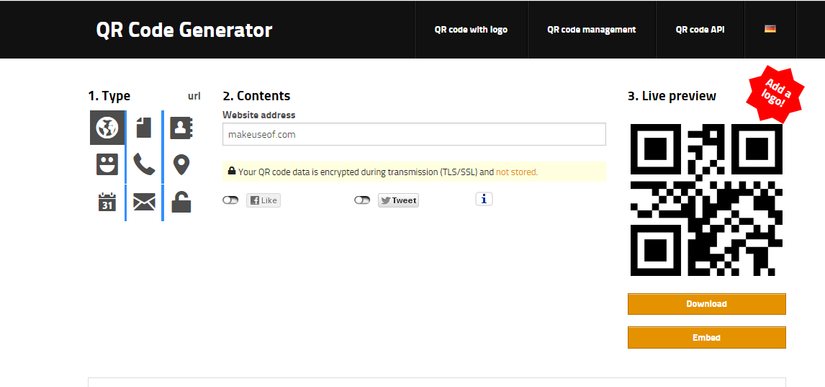
Task: Select the email envelope type icon
Action: (144, 202)
